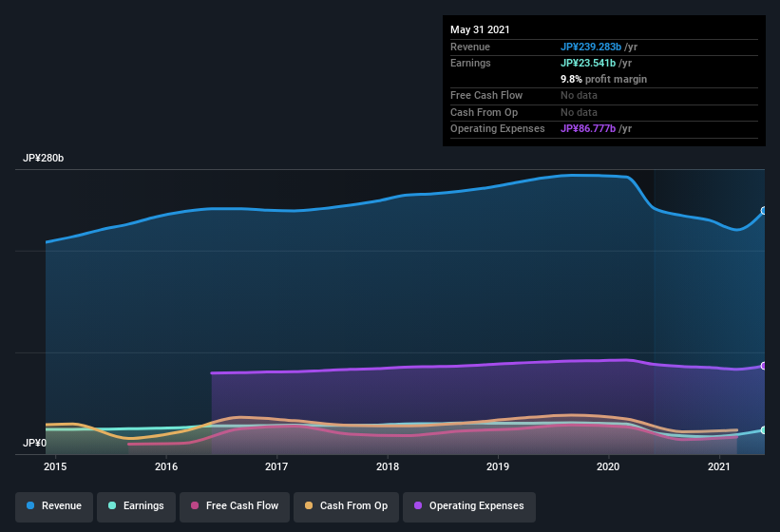The image size is (780, 532).
Task: Click the Revenue endpoint marker on the blue line
Action: [764, 211]
